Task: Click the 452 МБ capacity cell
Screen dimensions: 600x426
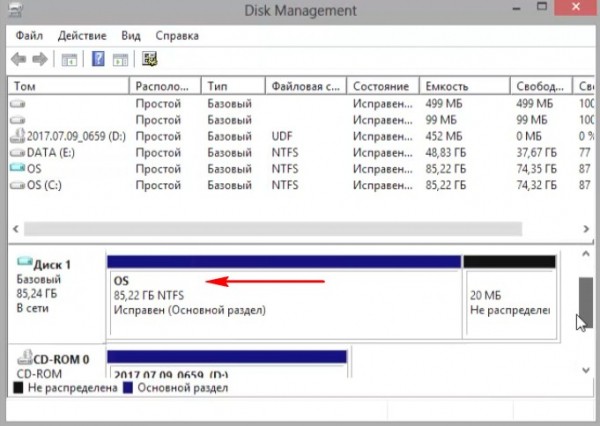Action: click(444, 136)
